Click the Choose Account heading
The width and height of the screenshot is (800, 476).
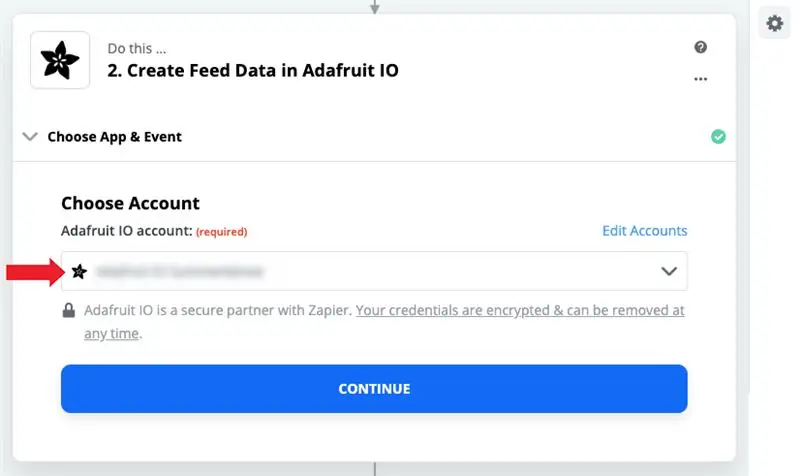(130, 203)
